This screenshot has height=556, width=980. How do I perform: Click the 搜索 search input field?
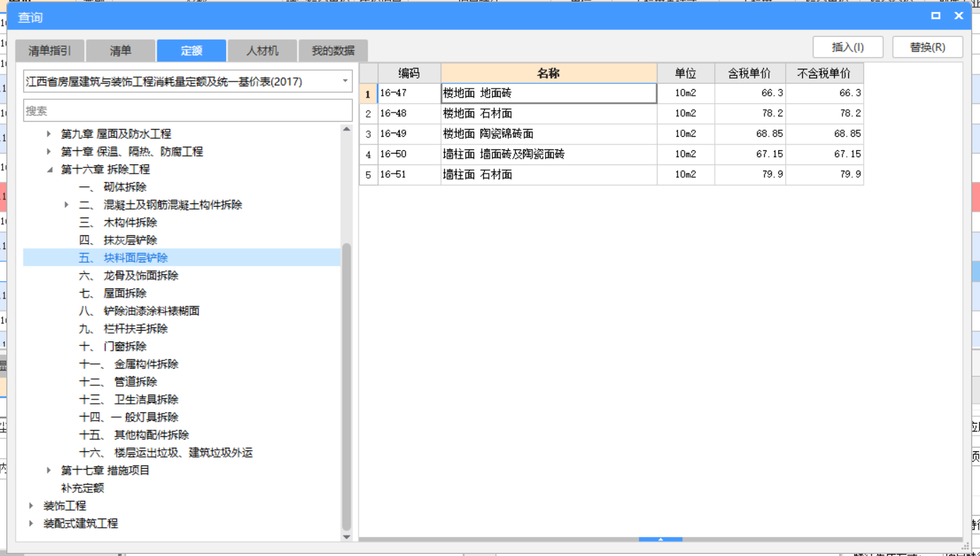188,110
